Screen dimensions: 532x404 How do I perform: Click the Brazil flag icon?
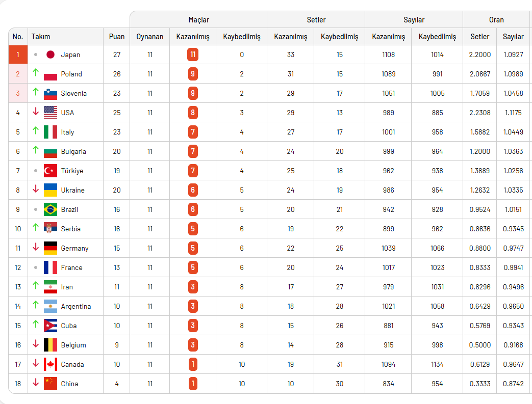click(50, 209)
